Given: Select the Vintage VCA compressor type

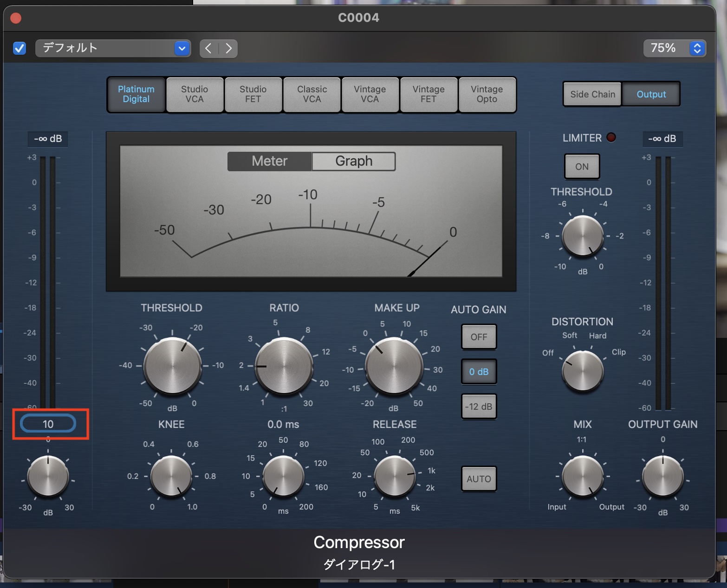Looking at the screenshot, I should (370, 94).
